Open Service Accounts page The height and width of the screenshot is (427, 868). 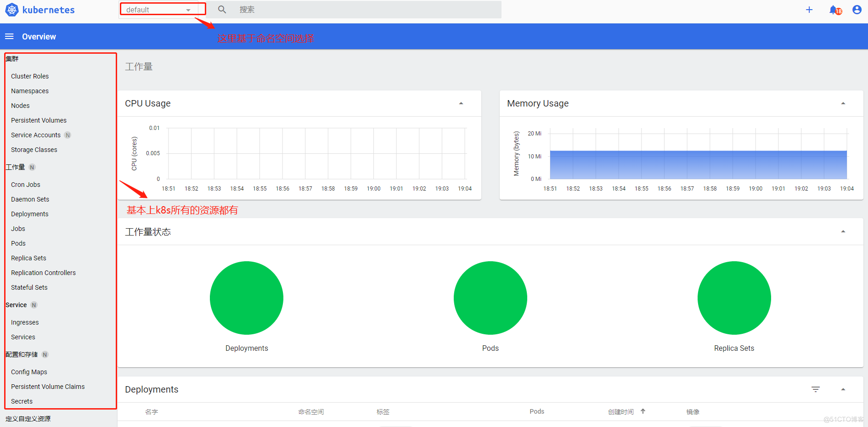36,135
